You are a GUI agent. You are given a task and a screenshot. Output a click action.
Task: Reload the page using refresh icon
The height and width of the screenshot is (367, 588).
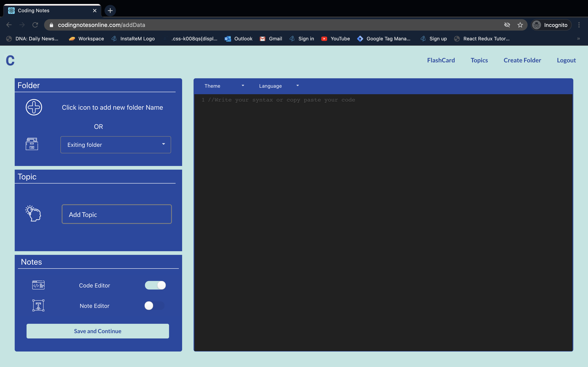35,25
